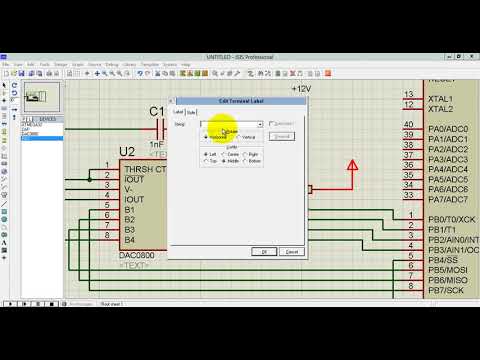
Task: Select the Horizontal rotate radio button
Action: 206,137
